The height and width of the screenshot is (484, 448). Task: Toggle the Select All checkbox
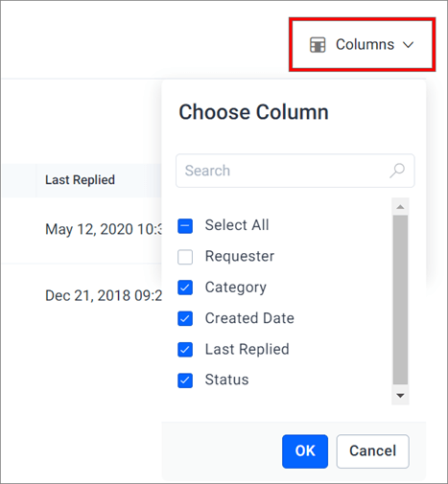click(x=185, y=226)
